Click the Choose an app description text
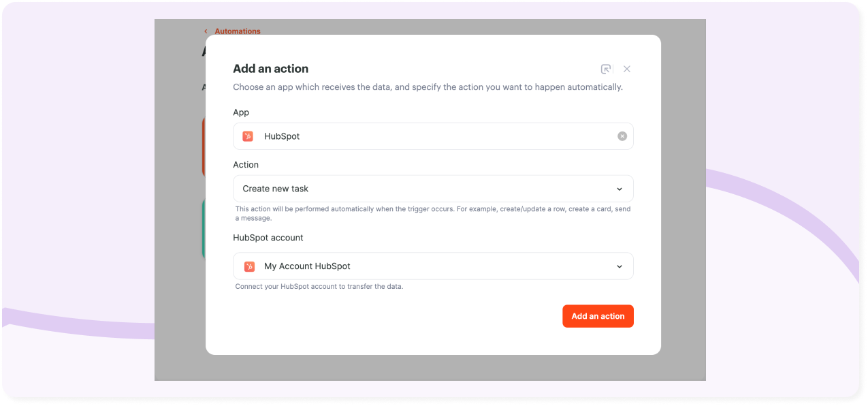The width and height of the screenshot is (868, 406). [x=428, y=87]
